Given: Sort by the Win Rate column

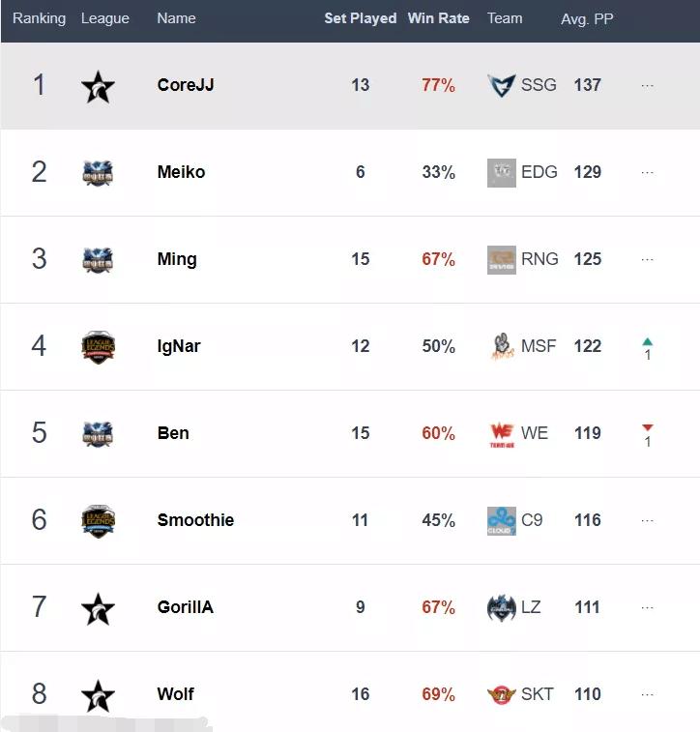Looking at the screenshot, I should tap(439, 18).
